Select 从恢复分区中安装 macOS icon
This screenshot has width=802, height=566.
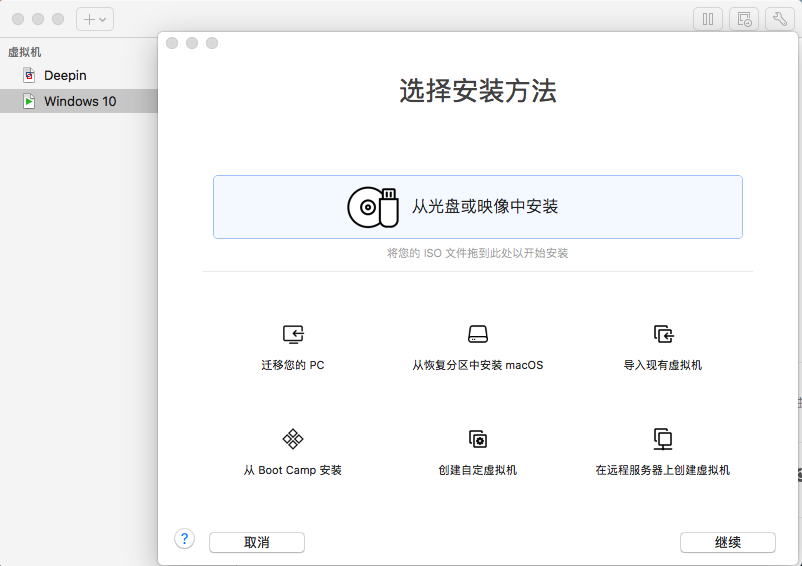(x=478, y=334)
